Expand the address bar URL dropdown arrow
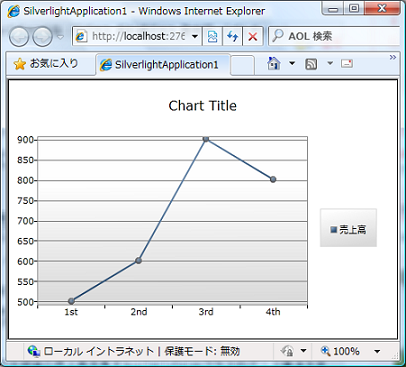Image resolution: width=406 pixels, height=367 pixels. (195, 36)
